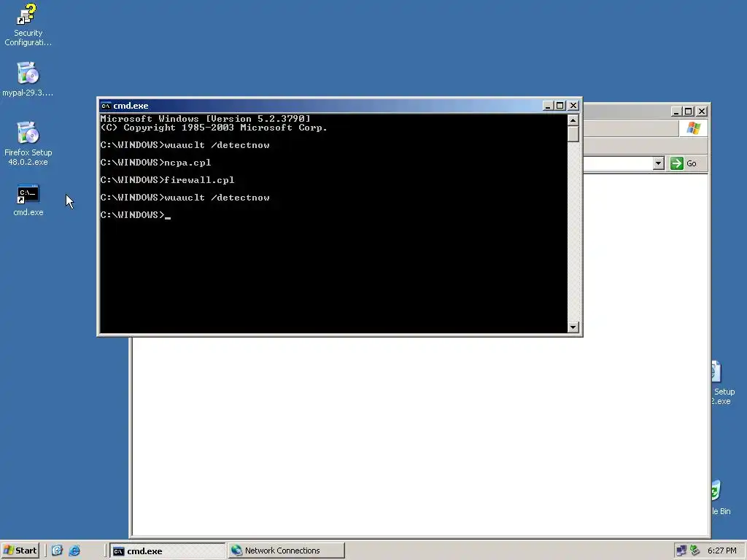
Task: Close the cmd.exe window
Action: [573, 106]
